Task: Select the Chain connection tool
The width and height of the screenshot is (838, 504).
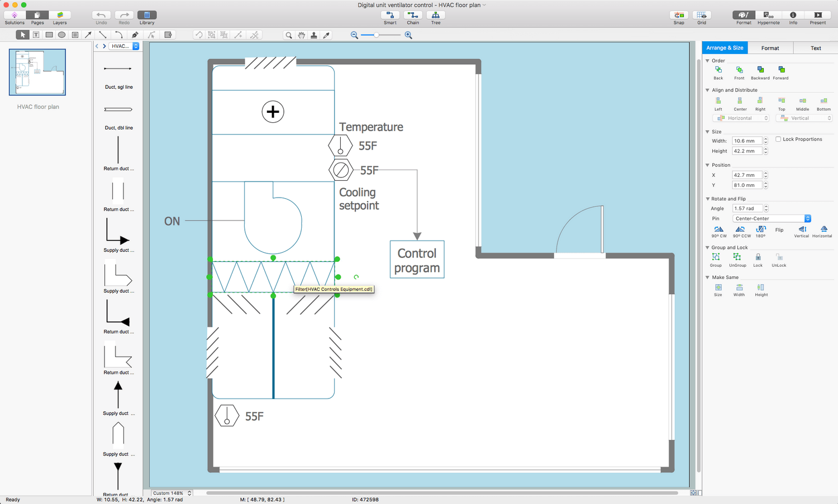Action: pos(413,15)
